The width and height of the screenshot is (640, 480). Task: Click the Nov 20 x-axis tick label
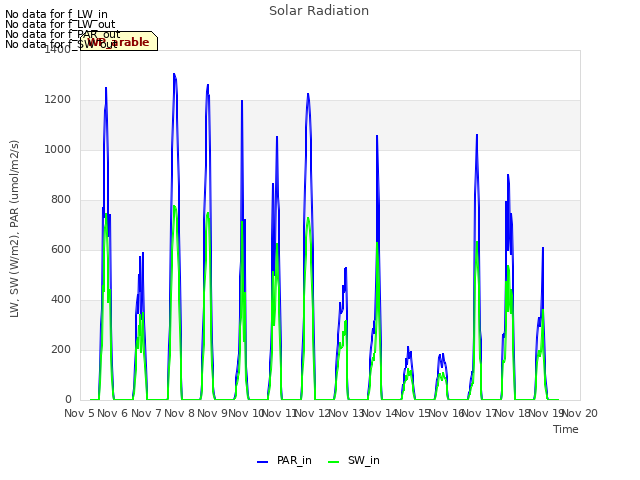tap(580, 413)
